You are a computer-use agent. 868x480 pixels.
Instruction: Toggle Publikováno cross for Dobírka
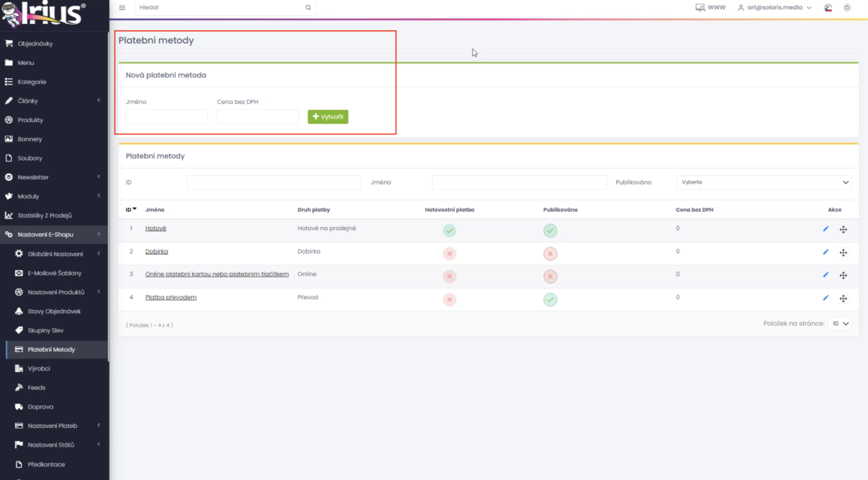[x=550, y=254]
